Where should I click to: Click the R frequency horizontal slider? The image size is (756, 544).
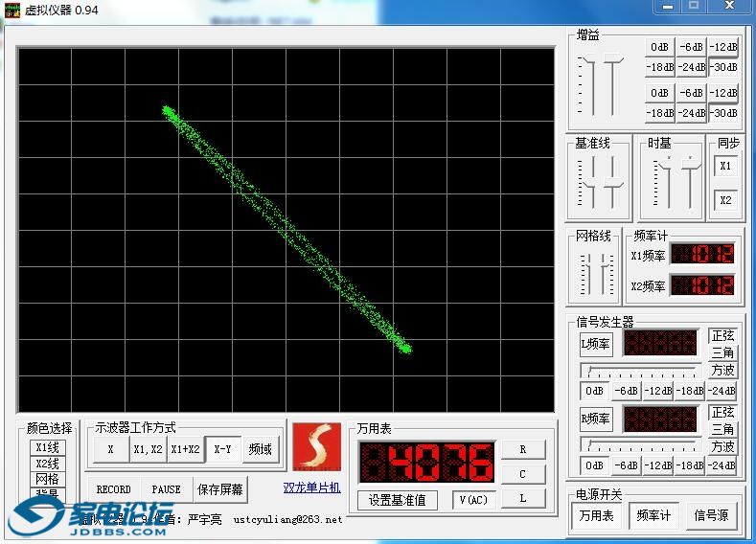pos(640,444)
